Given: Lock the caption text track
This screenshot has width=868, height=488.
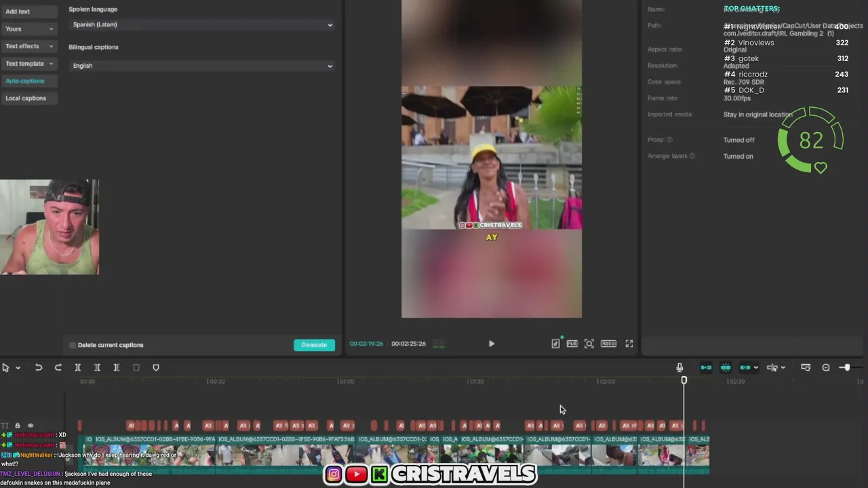Looking at the screenshot, I should coord(18,426).
